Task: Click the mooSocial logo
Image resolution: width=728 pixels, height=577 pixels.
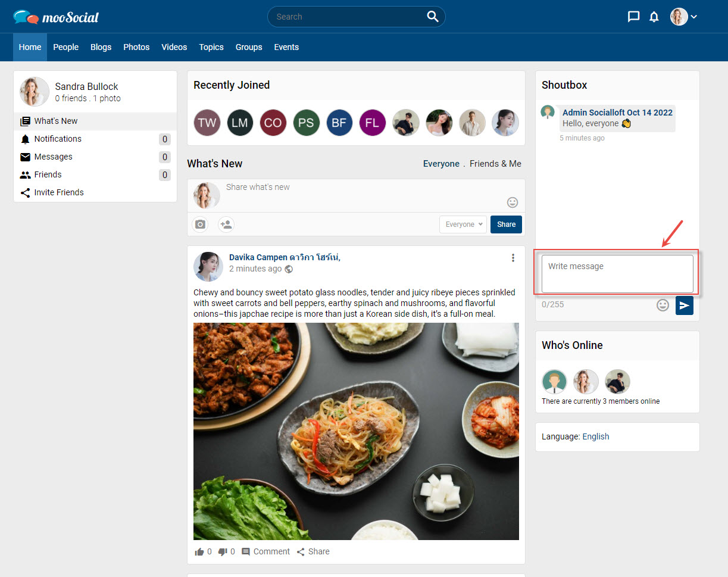Action: 56,17
